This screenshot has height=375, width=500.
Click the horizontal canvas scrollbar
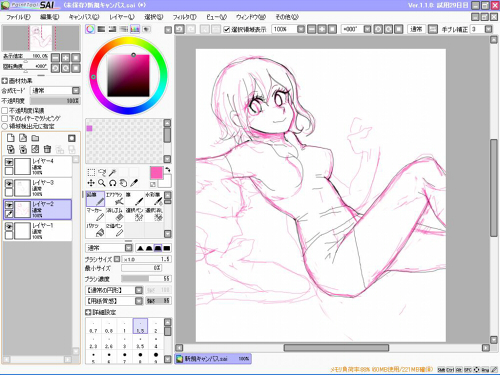tap(336, 348)
